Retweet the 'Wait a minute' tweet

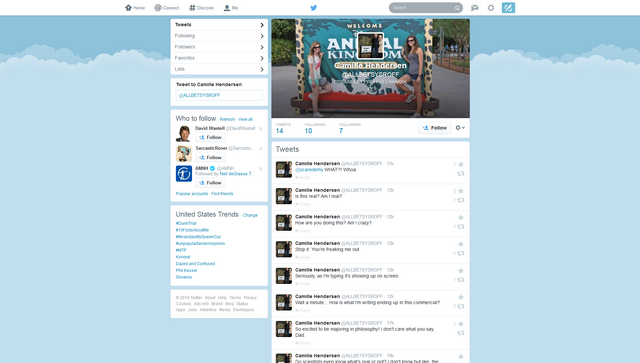[461, 306]
